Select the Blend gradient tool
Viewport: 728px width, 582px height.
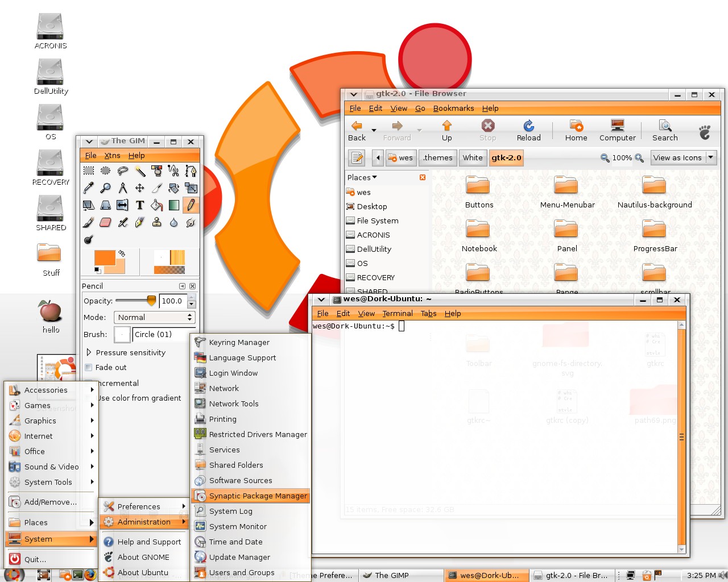click(174, 205)
